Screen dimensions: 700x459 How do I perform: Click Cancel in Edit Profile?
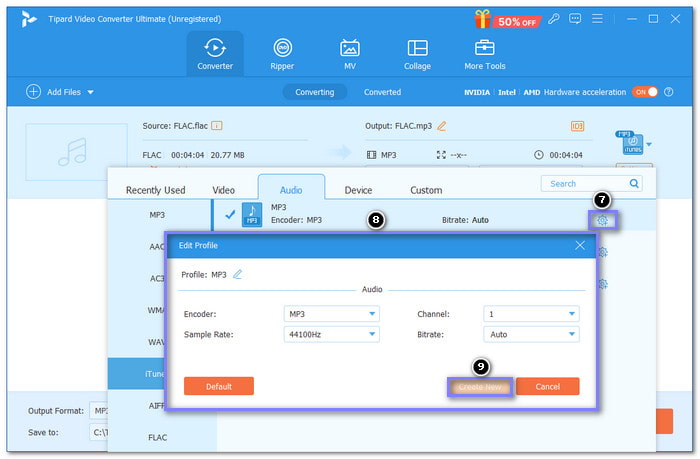[548, 387]
